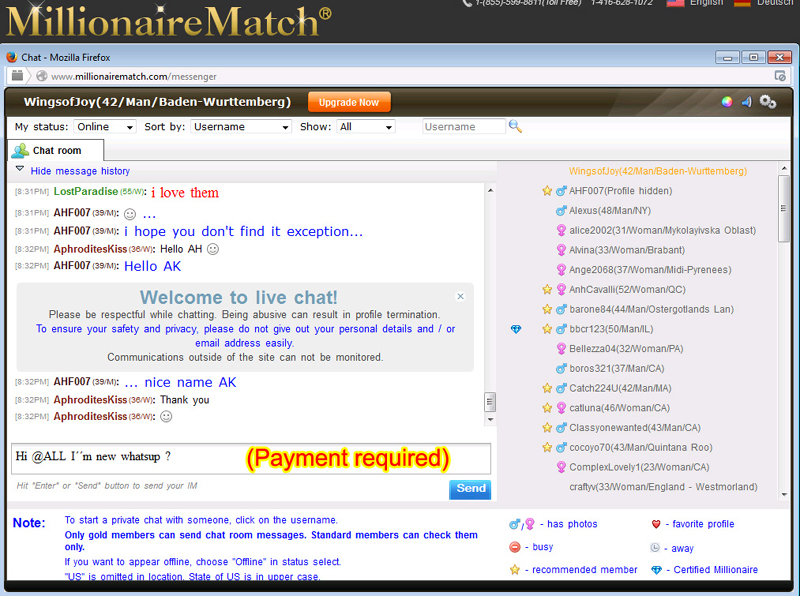The height and width of the screenshot is (596, 800).
Task: Select user alice2002 from member list
Action: [x=662, y=231]
